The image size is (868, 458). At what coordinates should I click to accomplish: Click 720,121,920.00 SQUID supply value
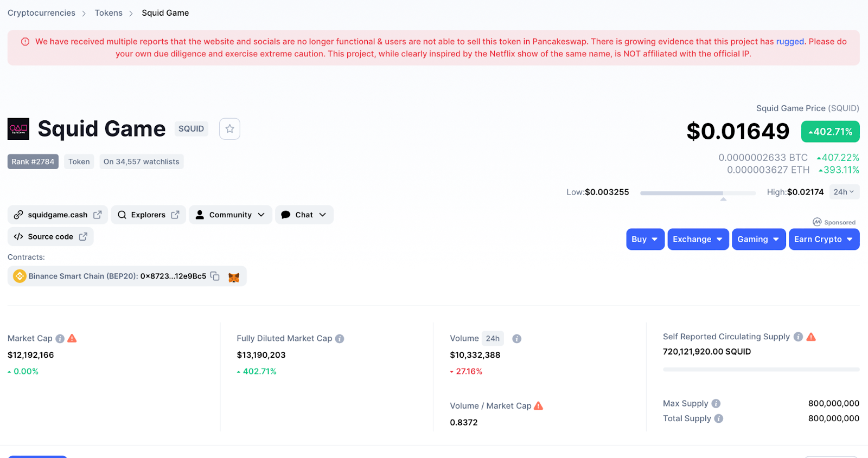coord(707,352)
